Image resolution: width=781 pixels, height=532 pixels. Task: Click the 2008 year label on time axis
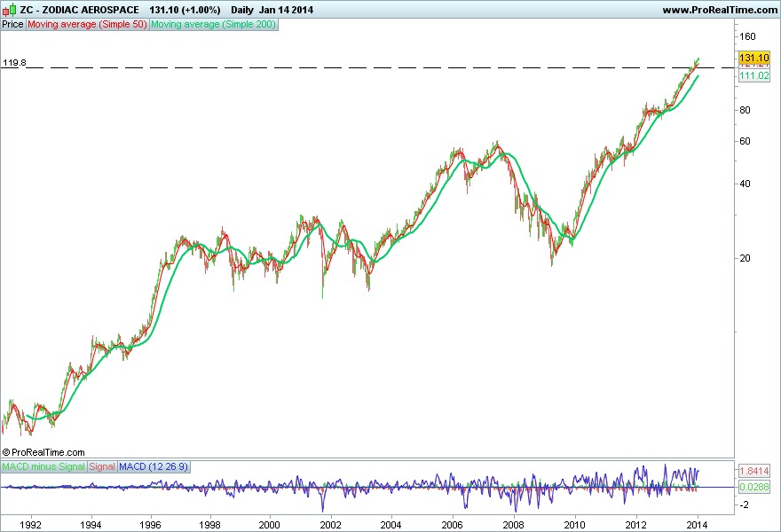[x=514, y=525]
